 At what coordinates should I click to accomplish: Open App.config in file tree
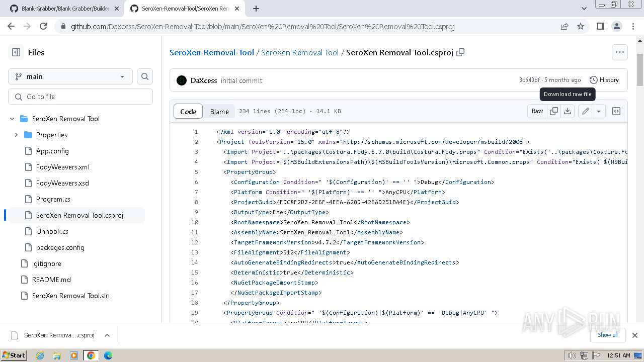(52, 151)
